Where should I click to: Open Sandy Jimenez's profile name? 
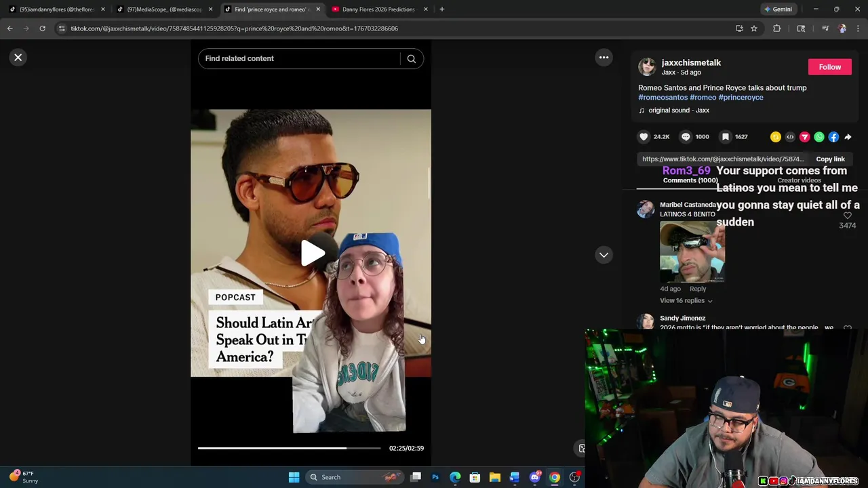pos(683,318)
